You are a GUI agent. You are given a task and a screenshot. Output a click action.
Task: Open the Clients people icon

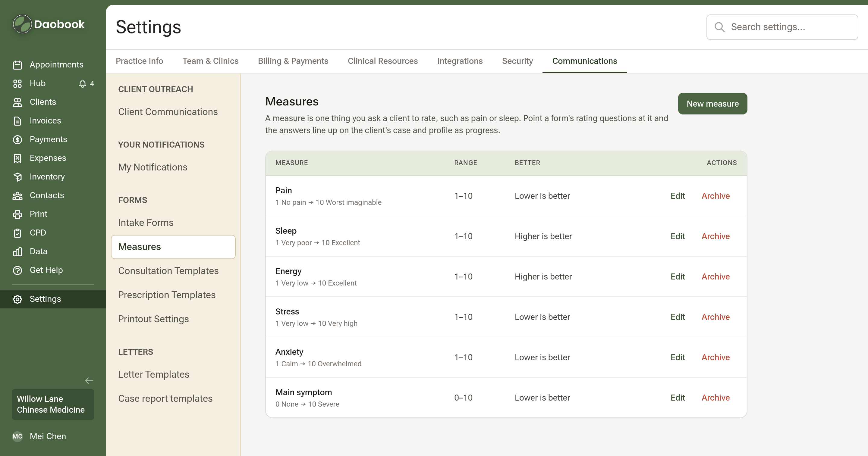tap(17, 102)
